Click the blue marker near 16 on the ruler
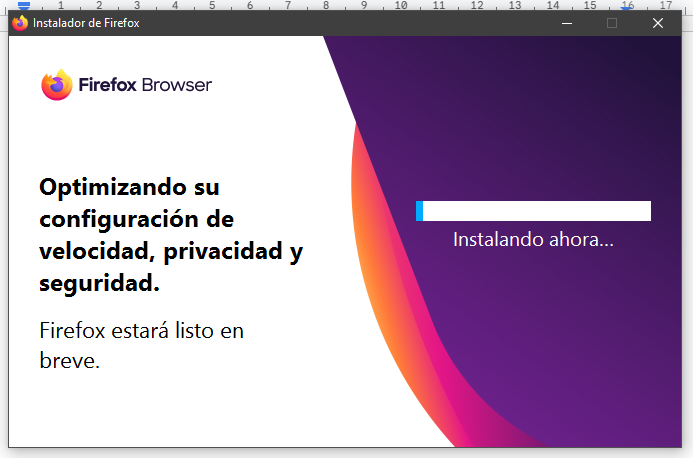 coord(627,6)
